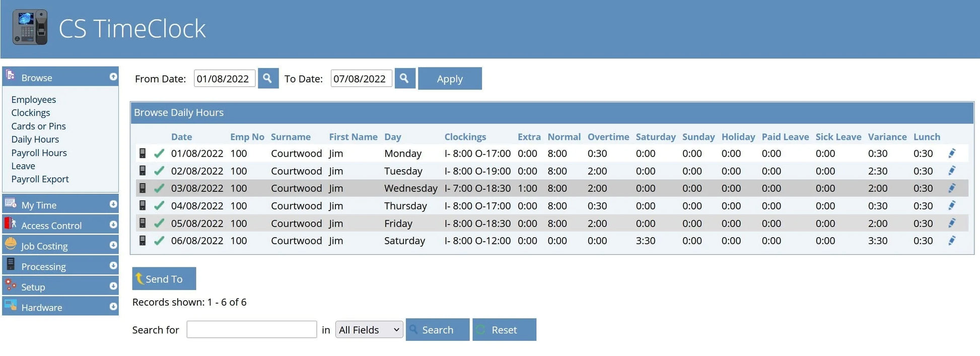The image size is (980, 356).
Task: Click the edit pencil for 03/08/2022 row
Action: tap(952, 188)
